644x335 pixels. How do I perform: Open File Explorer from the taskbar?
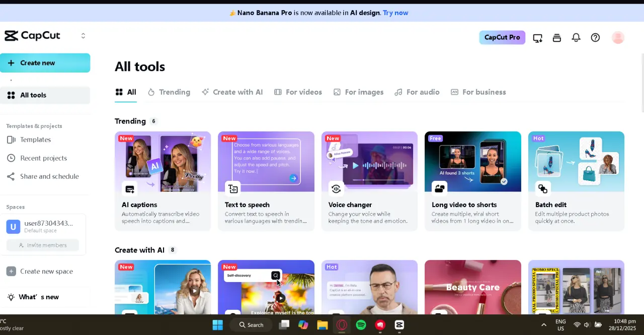[323, 325]
